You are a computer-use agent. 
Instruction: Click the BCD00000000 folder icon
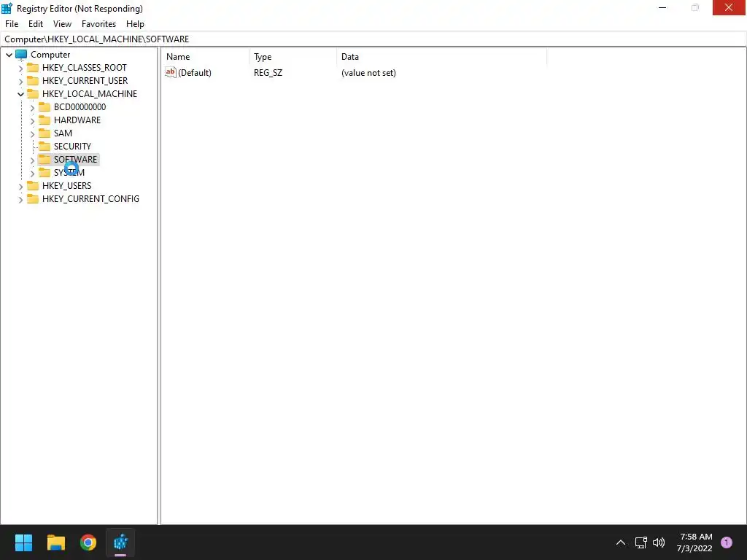coord(44,106)
